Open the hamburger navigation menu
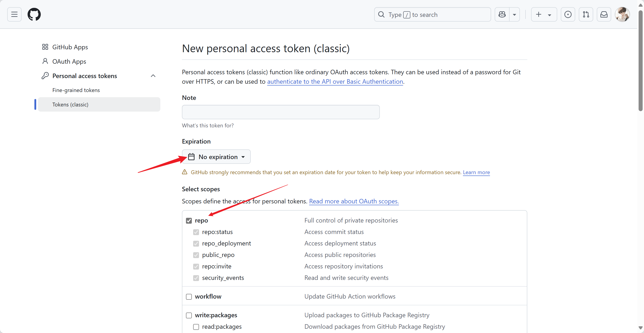Screen dimensions: 644x333 tap(14, 14)
